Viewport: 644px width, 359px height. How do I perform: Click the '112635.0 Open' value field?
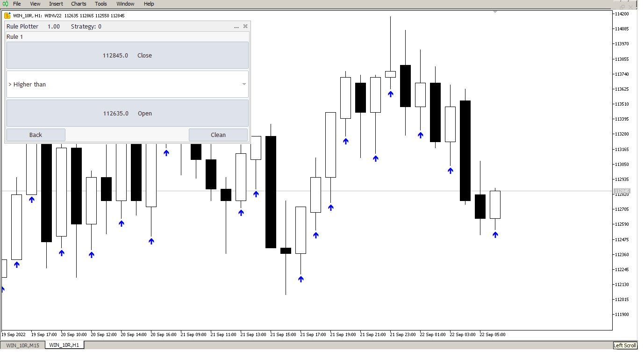[x=127, y=113]
